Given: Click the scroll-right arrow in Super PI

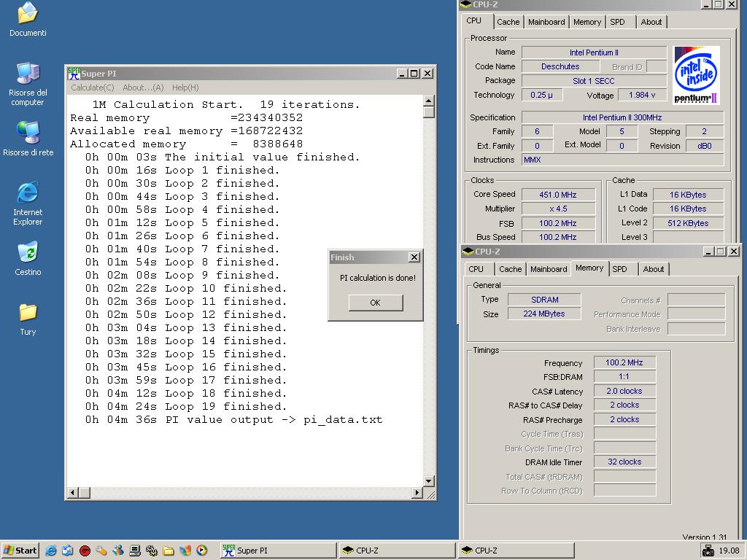Looking at the screenshot, I should [x=417, y=492].
